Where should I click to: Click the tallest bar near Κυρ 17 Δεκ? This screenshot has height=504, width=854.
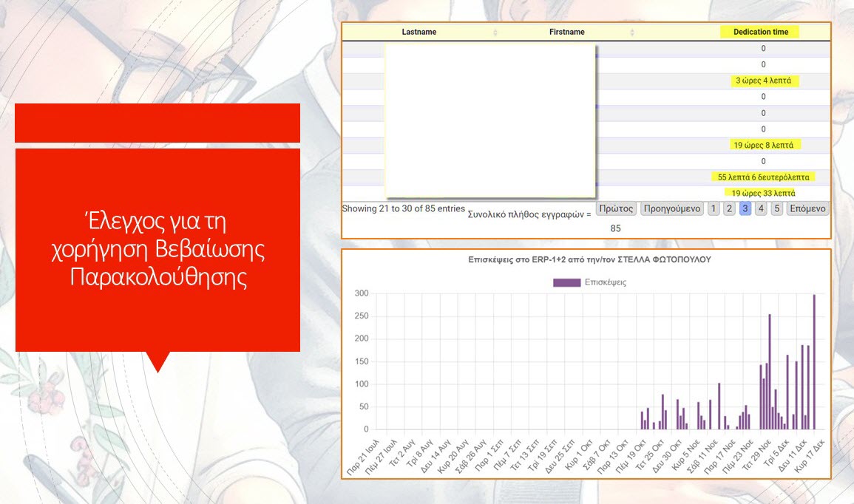click(814, 362)
